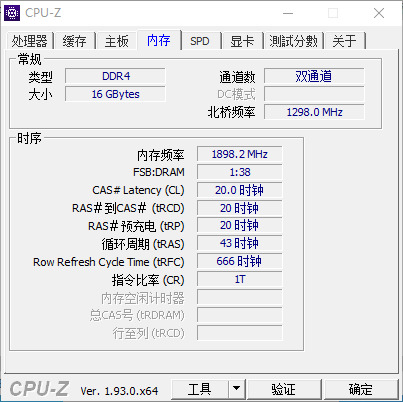Screen dimensions: 403x402
Task: Click the 确定 button
Action: pos(361,389)
